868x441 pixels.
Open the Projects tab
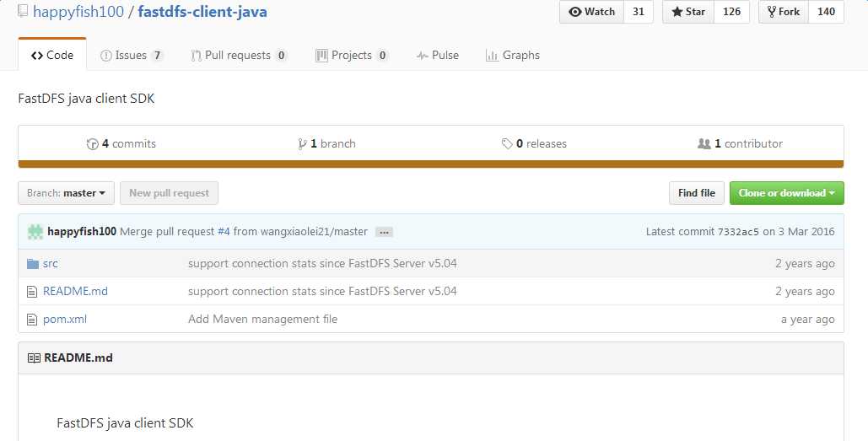352,56
